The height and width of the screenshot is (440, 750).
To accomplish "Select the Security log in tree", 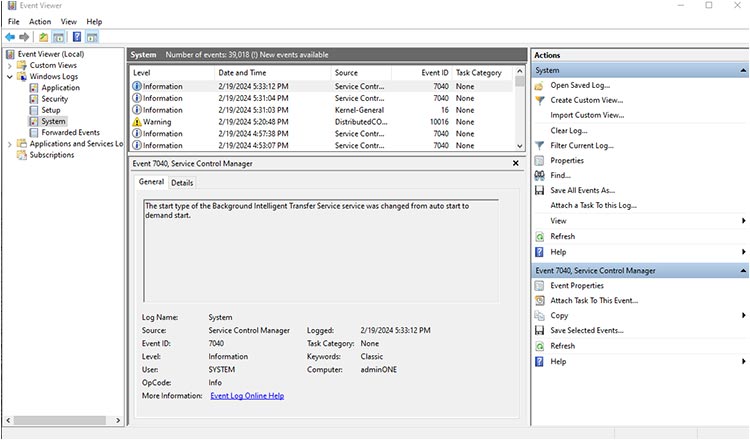I will (x=54, y=99).
